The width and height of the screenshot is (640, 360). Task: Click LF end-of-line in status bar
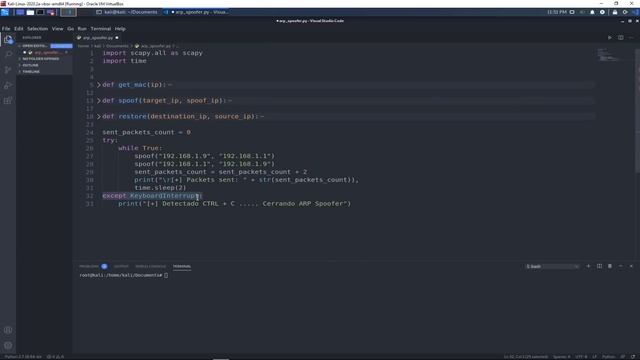coord(595,357)
